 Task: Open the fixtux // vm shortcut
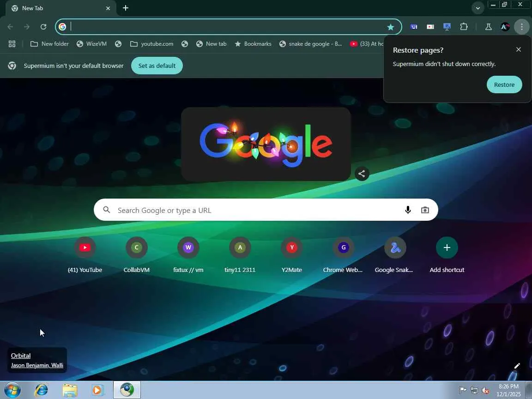click(x=188, y=255)
